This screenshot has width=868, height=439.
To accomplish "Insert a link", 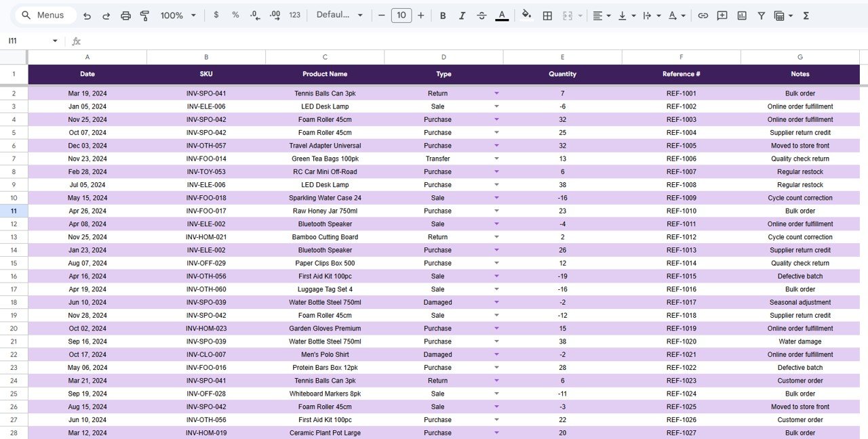I will point(701,15).
